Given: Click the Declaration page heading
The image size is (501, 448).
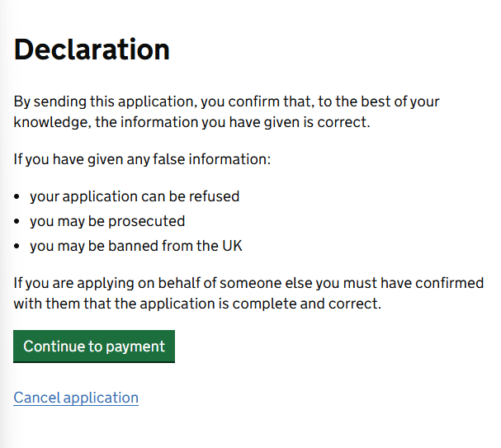Looking at the screenshot, I should [92, 50].
